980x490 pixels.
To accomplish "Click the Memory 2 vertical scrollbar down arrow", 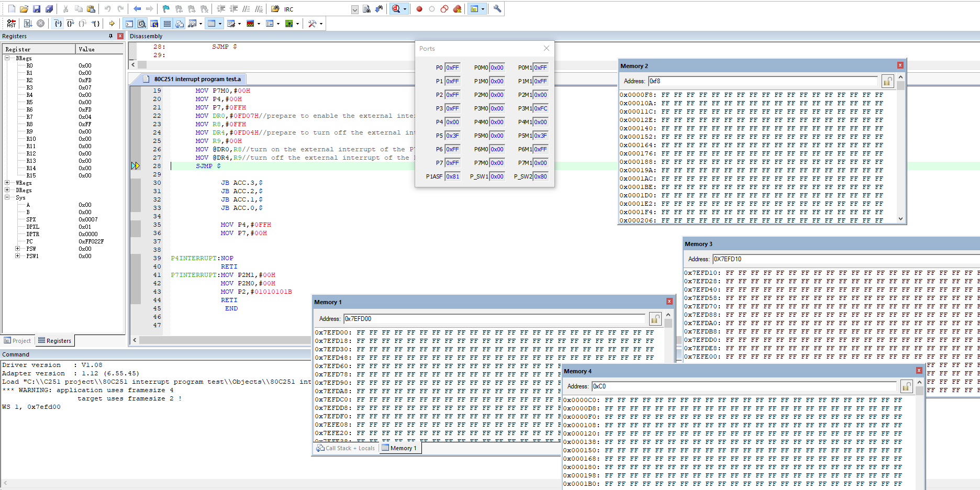I will point(900,219).
